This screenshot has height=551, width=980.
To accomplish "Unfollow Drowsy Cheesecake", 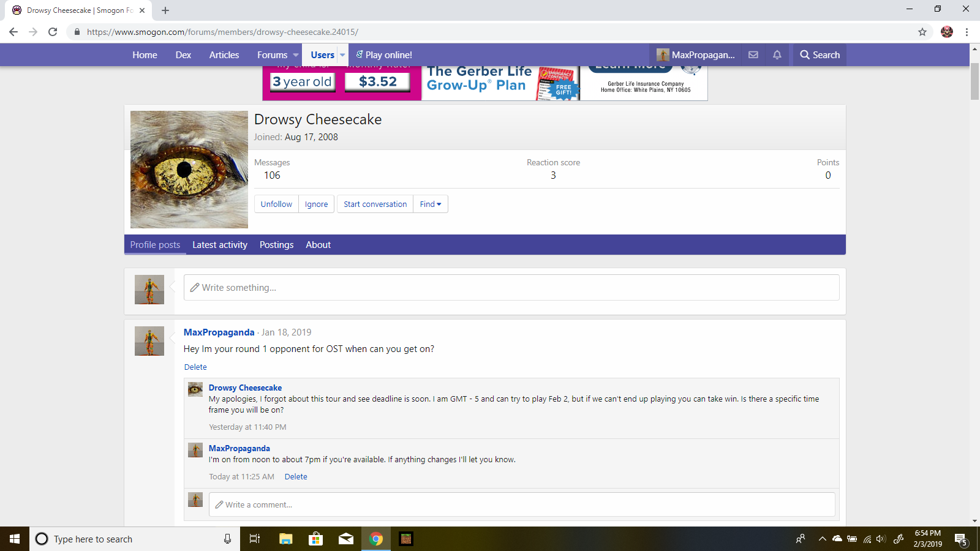I will pos(276,204).
